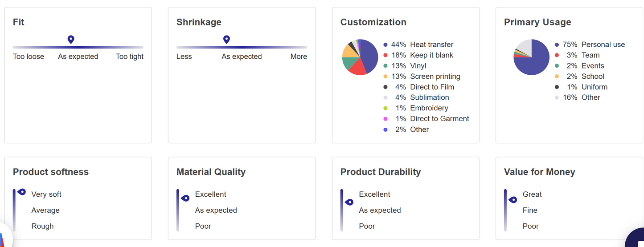Select the purple Heat transfer legend dot
The image size is (644, 247).
386,45
